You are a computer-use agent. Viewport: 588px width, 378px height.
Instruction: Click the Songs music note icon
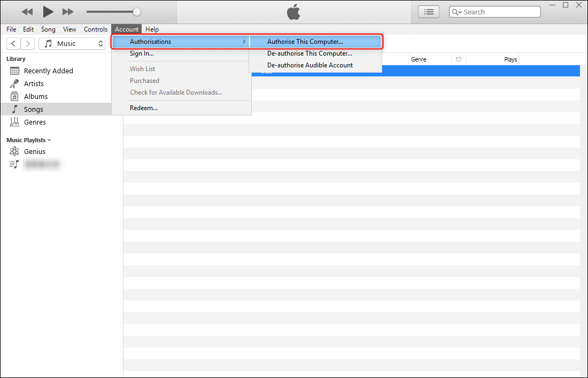coord(14,109)
